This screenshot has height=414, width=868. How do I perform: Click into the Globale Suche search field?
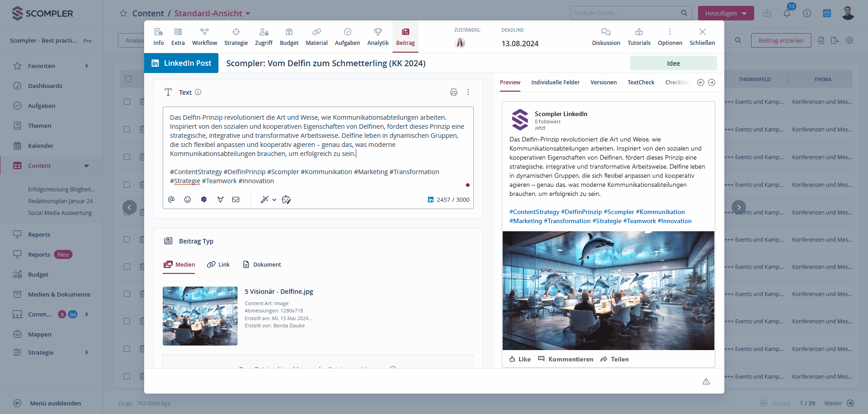[x=626, y=13]
